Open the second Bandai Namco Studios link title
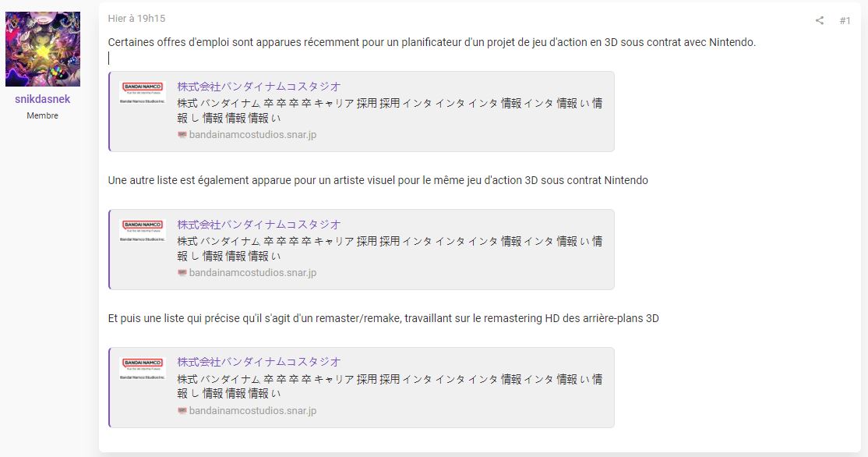 [259, 225]
